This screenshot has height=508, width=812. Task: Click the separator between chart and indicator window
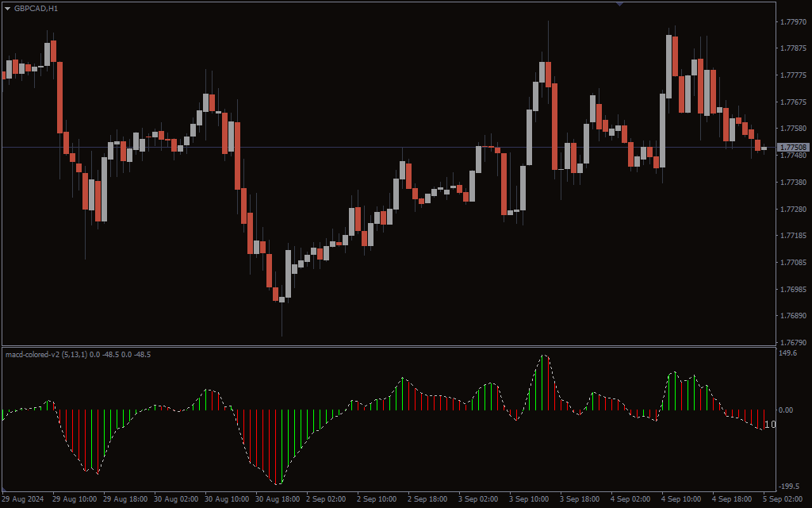point(387,347)
